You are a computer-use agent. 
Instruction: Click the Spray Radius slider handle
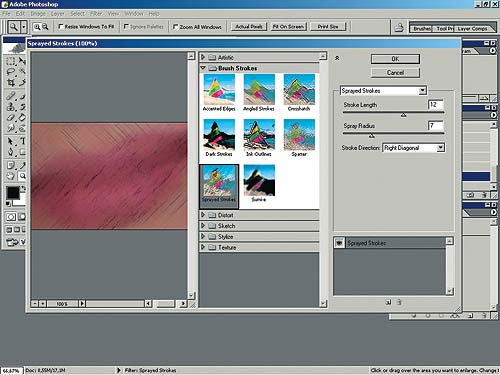click(372, 136)
